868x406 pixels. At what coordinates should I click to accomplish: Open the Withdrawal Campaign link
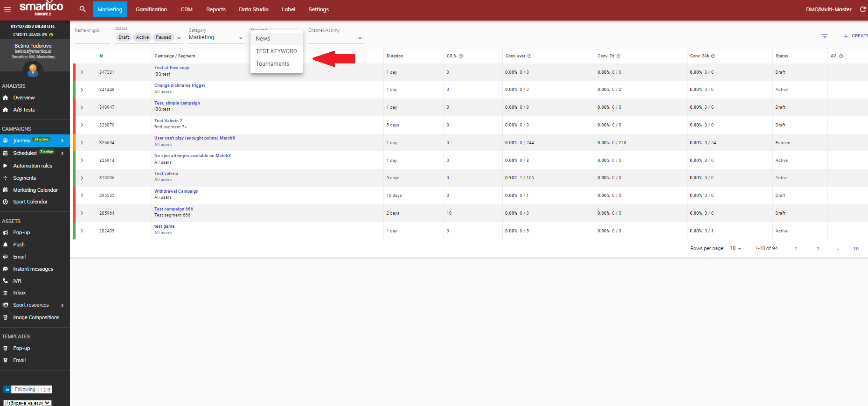[176, 191]
